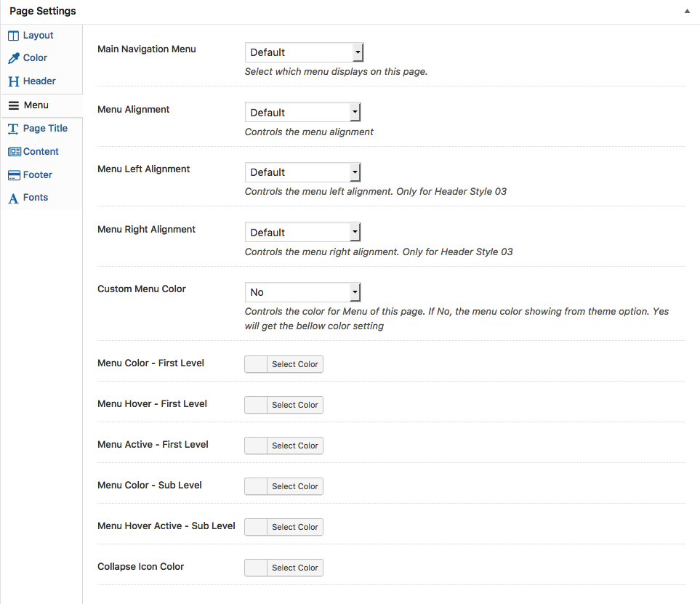Expand the Menu Left Alignment dropdown
The height and width of the screenshot is (604, 700).
[302, 172]
